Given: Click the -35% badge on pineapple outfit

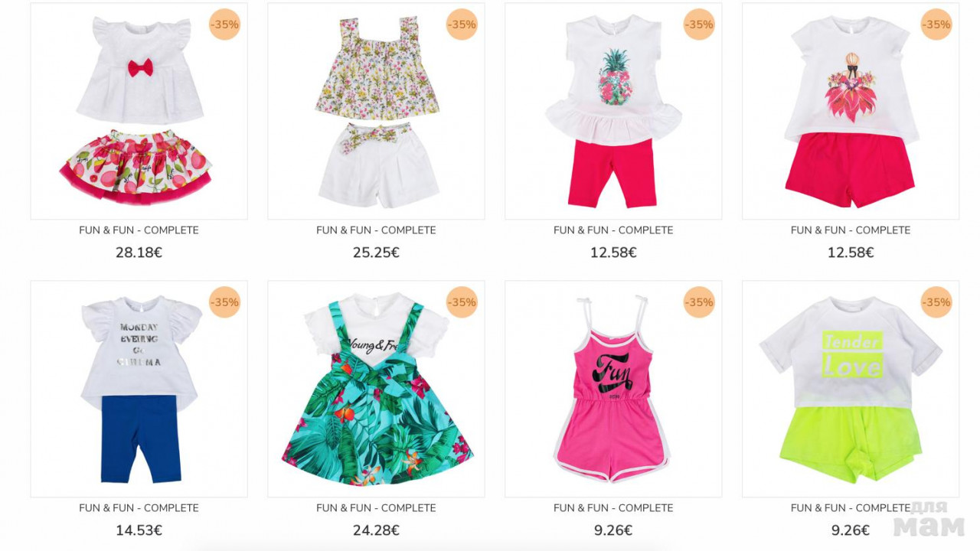Looking at the screenshot, I should point(699,24).
